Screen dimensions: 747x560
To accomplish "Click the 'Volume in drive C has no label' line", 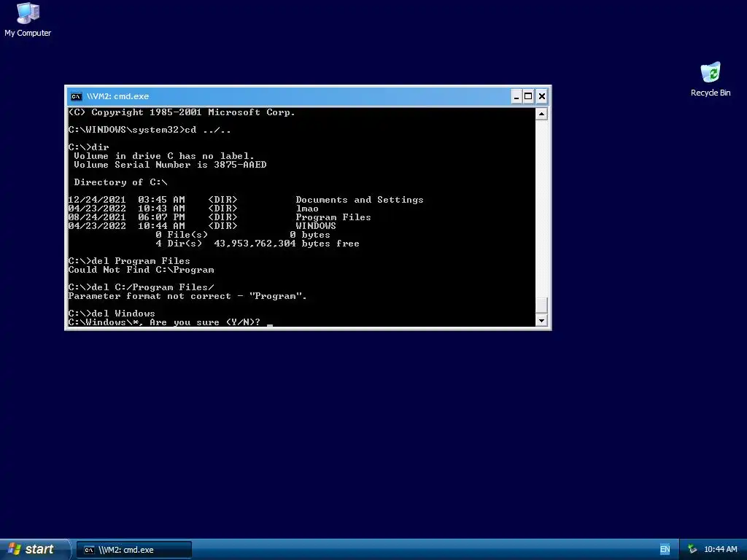I will [x=164, y=156].
